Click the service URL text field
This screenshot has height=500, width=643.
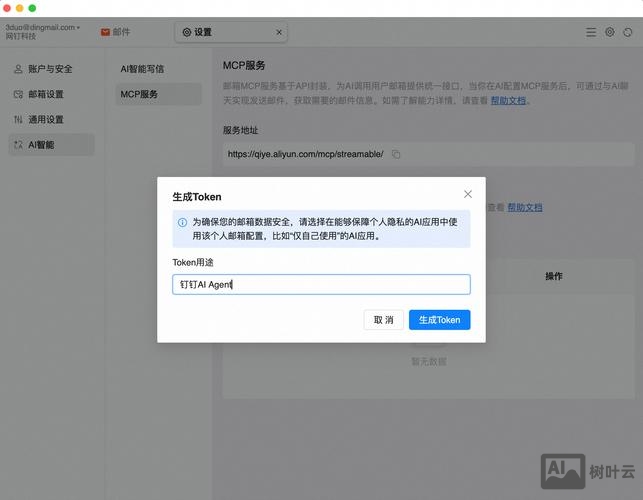tap(429, 154)
